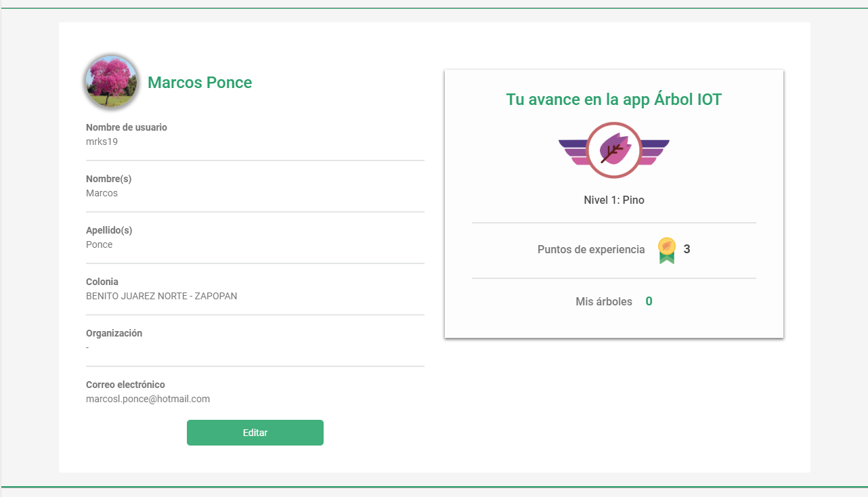The image size is (868, 497).
Task: Click the Nivel 1: Pino level text
Action: [x=614, y=200]
